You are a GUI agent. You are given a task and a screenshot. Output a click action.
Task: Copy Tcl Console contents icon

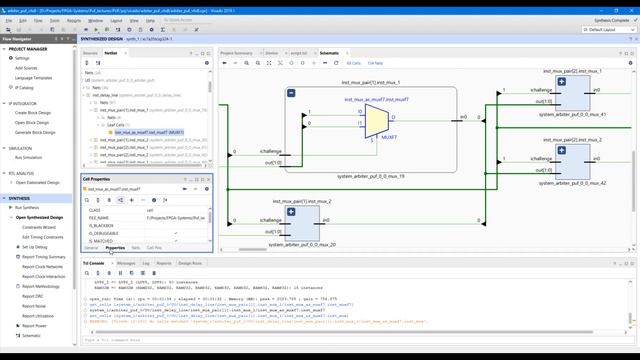pyautogui.click(x=131, y=273)
